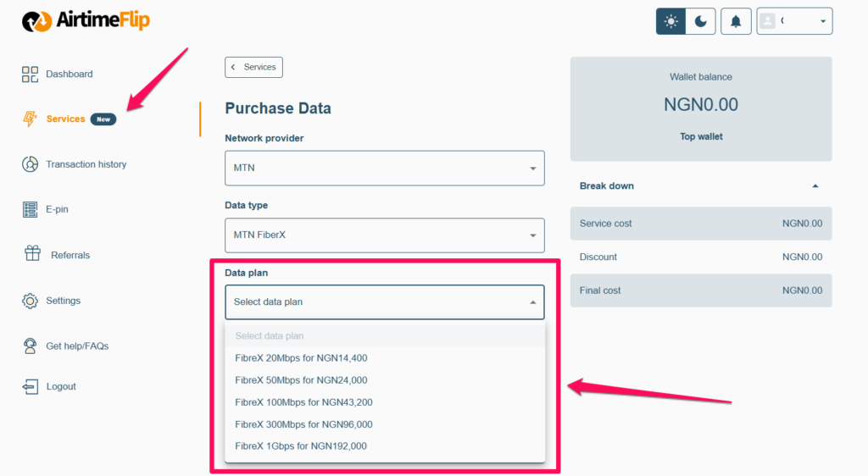Open Referrals menu item
This screenshot has width=868, height=476.
tap(70, 256)
